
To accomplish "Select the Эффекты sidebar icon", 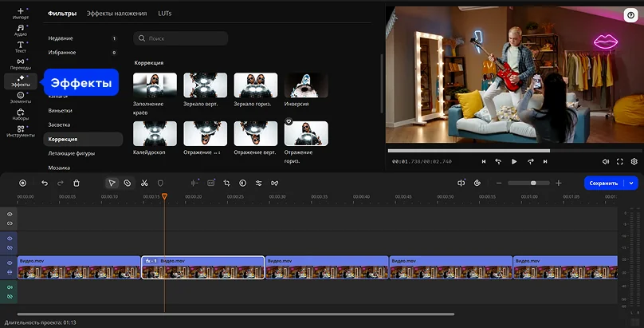I will pyautogui.click(x=21, y=81).
